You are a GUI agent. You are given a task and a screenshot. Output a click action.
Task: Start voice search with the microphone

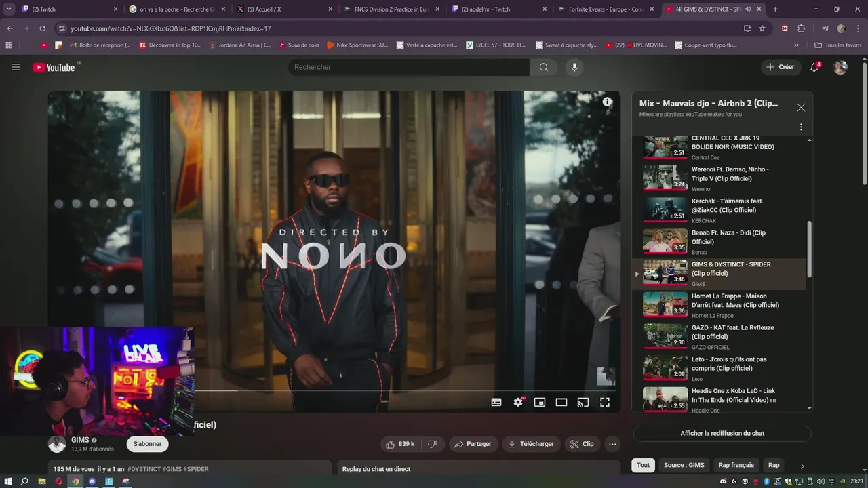click(574, 67)
